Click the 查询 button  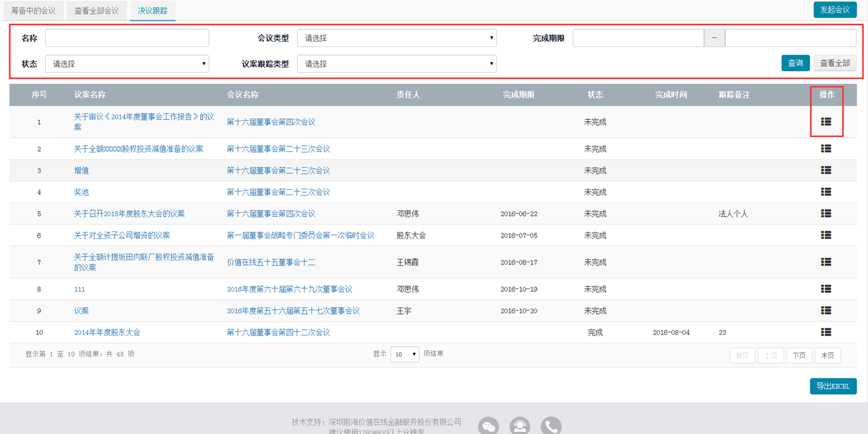796,63
